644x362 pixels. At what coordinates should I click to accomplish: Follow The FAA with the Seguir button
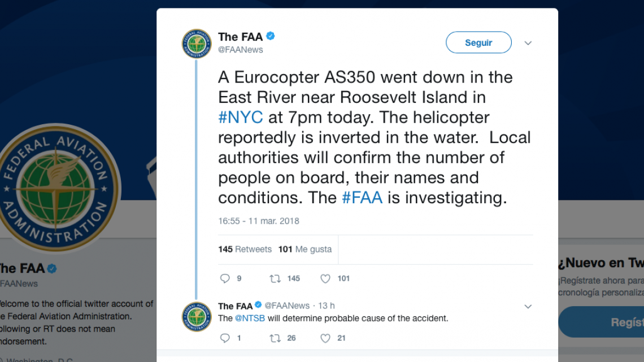(x=478, y=42)
